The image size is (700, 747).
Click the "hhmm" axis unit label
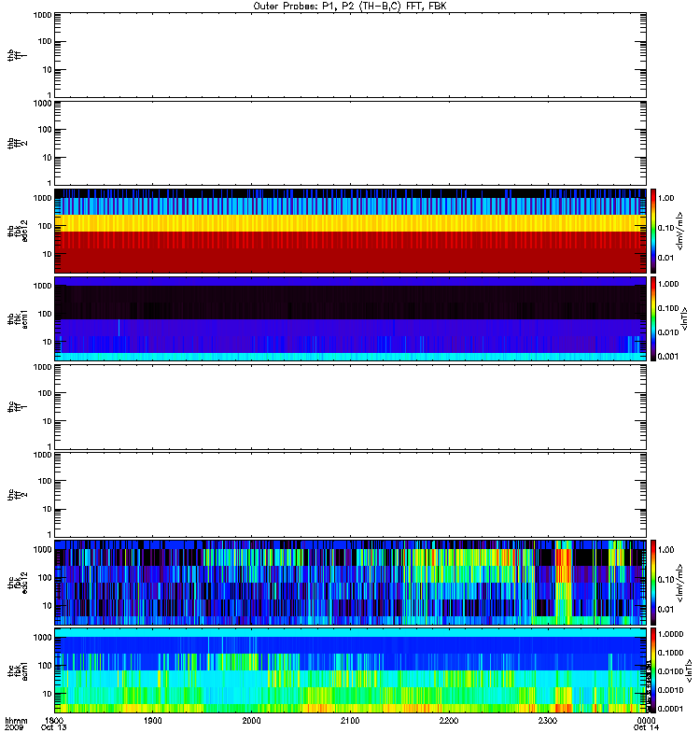click(x=16, y=720)
